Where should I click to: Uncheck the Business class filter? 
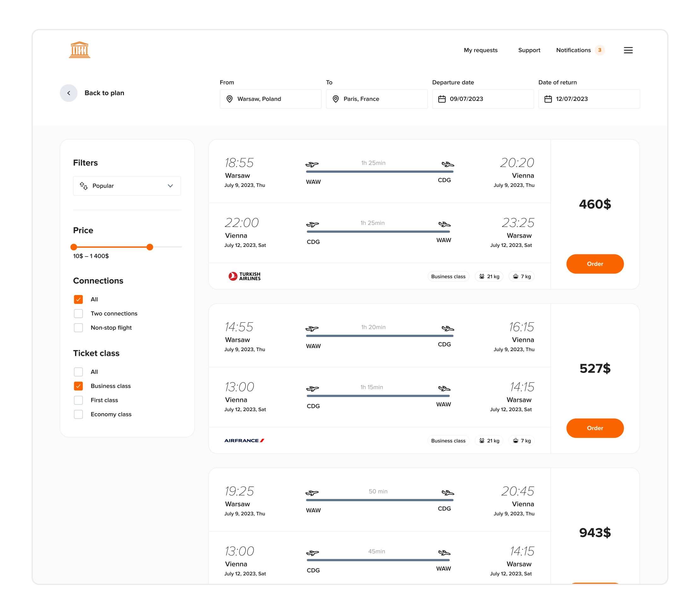click(x=79, y=386)
